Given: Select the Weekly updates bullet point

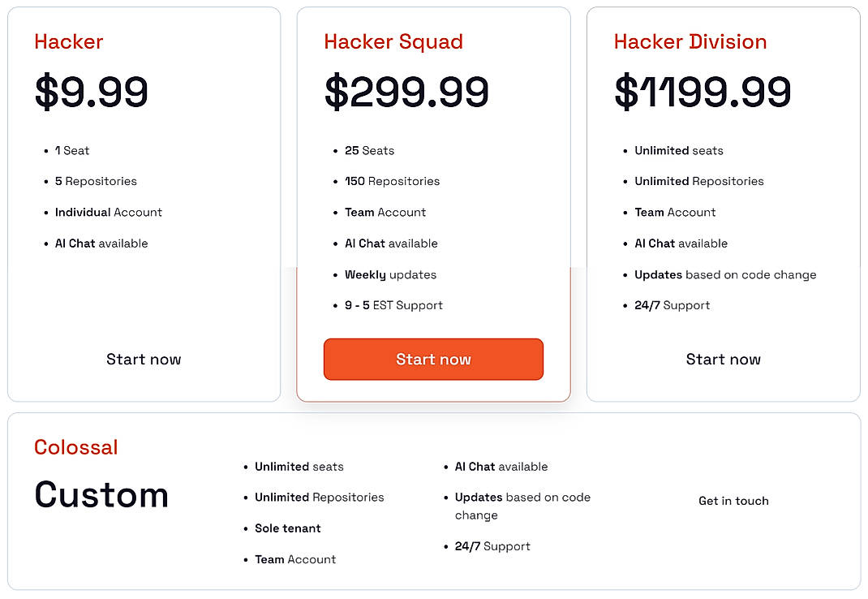Looking at the screenshot, I should point(390,274).
